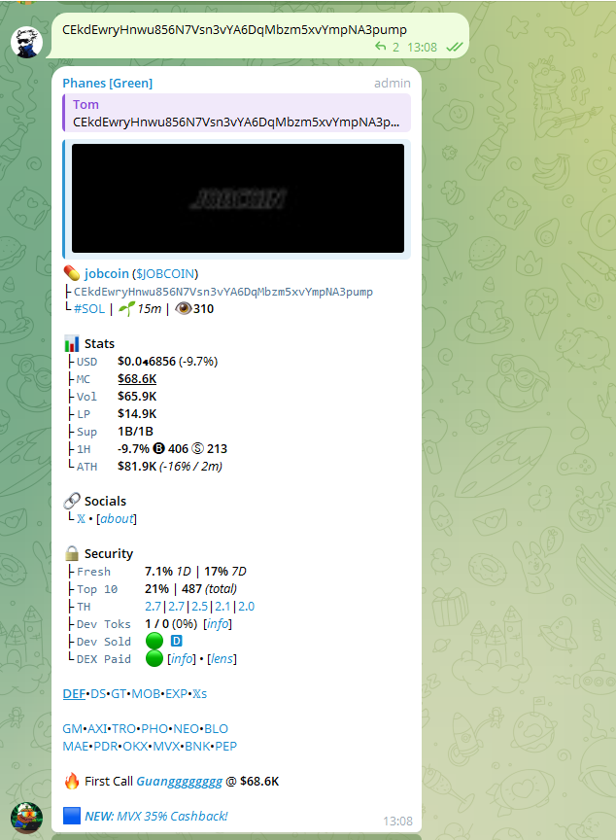Image resolution: width=616 pixels, height=840 pixels.
Task: Click the jobcoin token name link
Action: pyautogui.click(x=106, y=273)
